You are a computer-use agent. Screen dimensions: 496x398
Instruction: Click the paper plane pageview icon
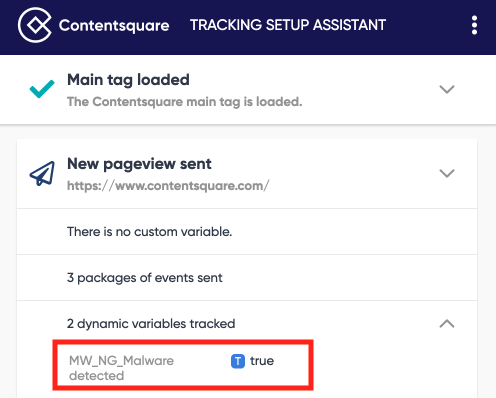42,173
